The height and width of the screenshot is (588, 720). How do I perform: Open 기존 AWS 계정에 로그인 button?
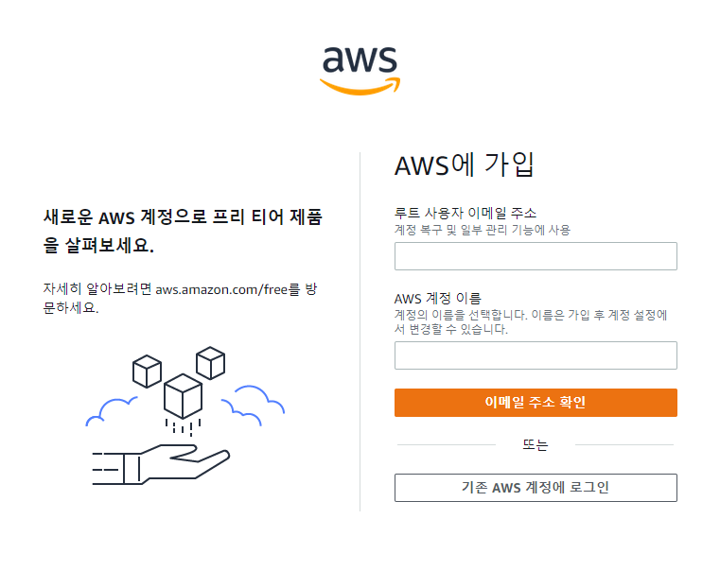coord(536,488)
